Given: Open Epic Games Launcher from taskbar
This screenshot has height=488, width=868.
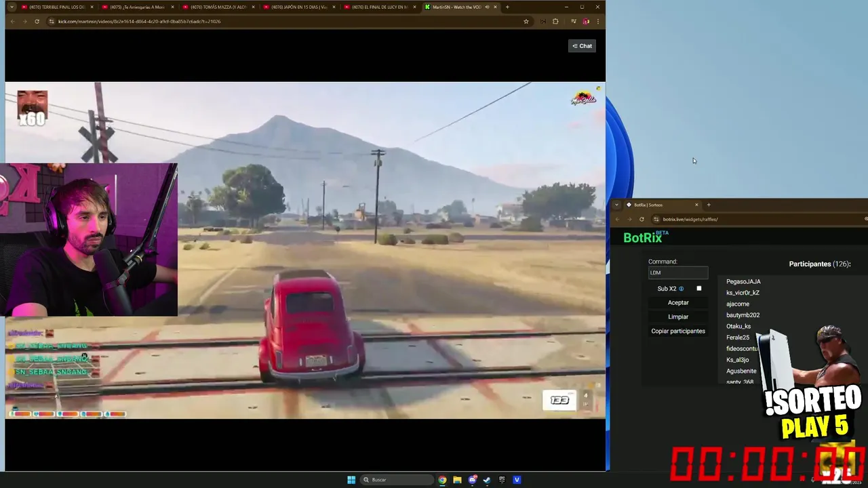Looking at the screenshot, I should 502,480.
